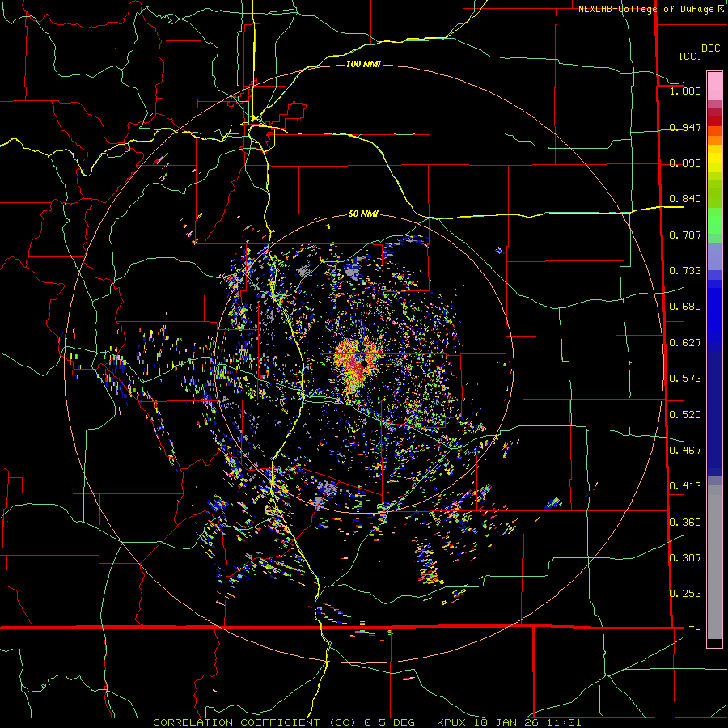This screenshot has height=728, width=728.
Task: Click the 0.520 legend value
Action: click(685, 415)
